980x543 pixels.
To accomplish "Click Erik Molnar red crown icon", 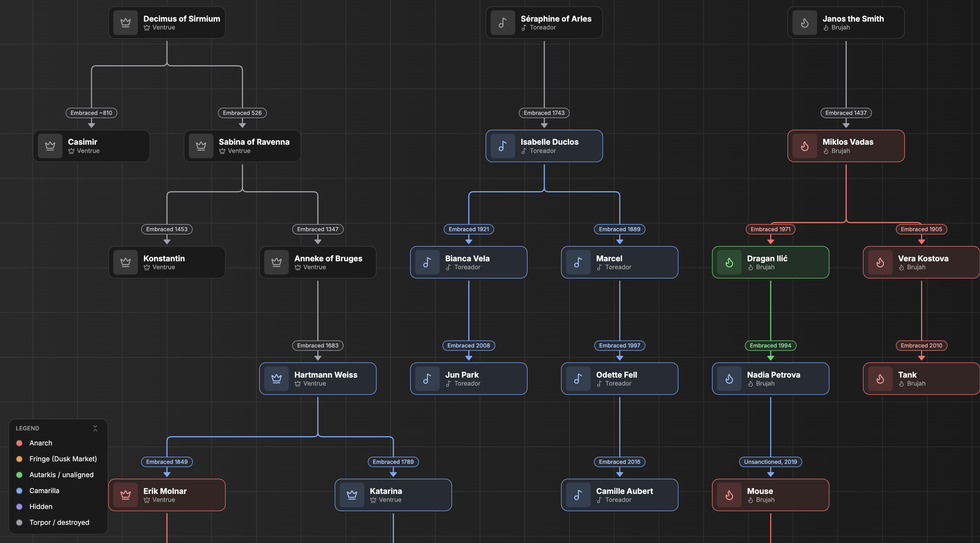I will click(x=126, y=495).
